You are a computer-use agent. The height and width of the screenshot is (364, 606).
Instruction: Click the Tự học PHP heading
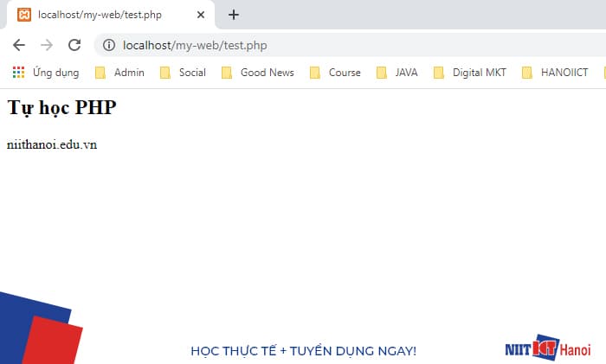[x=61, y=108]
